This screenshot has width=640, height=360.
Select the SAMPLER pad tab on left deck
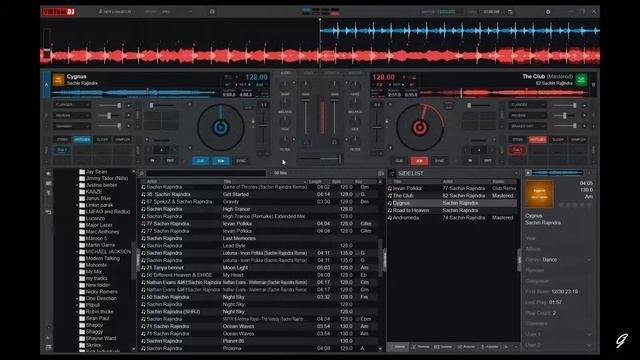click(x=122, y=140)
